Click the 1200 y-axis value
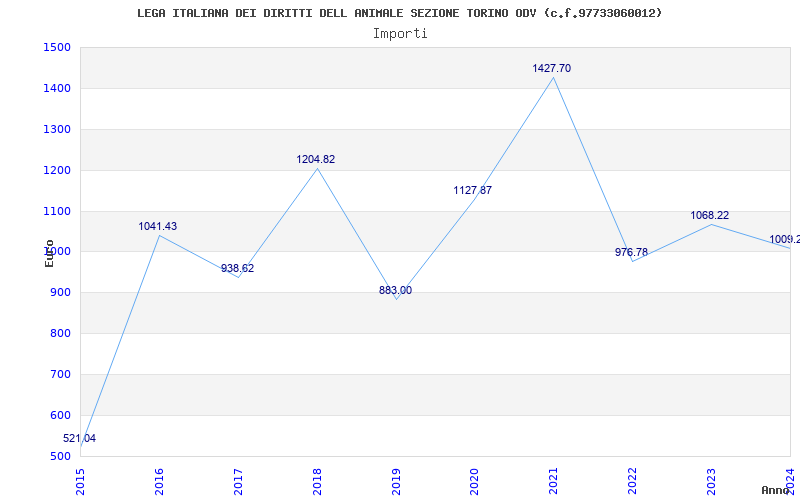Image resolution: width=800 pixels, height=500 pixels. coord(57,170)
